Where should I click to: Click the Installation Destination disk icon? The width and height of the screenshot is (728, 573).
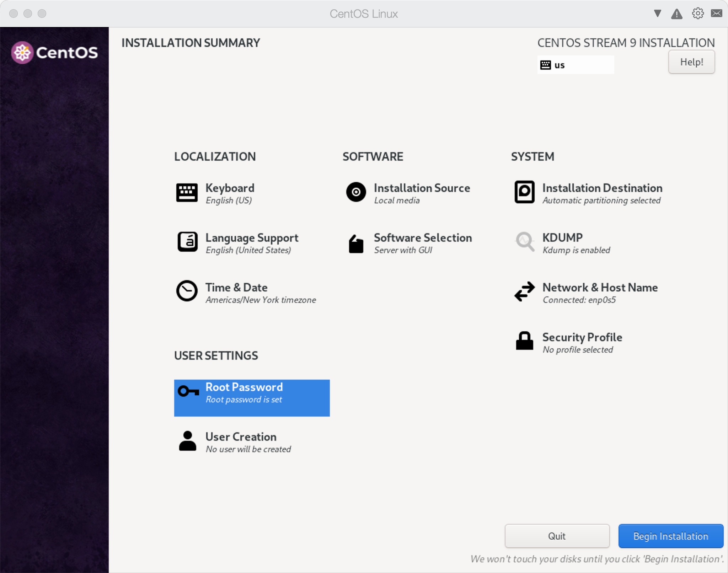524,192
